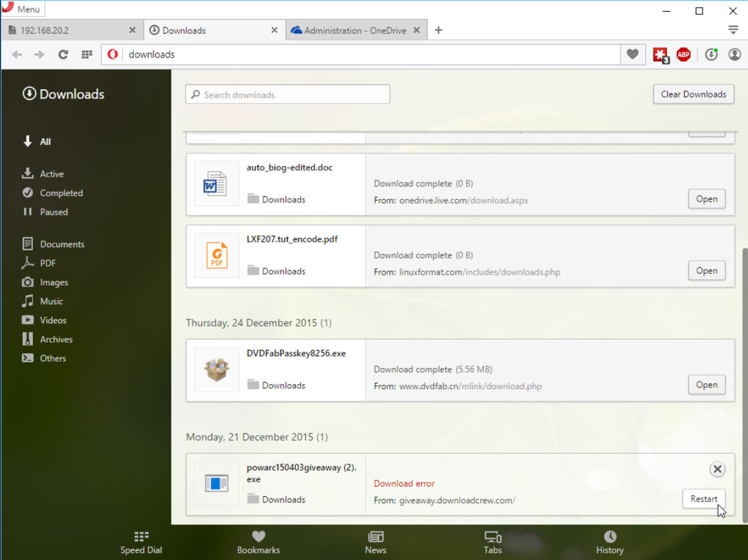Viewport: 748px width, 560px height.
Task: Filter downloads by Music
Action: (x=42, y=301)
